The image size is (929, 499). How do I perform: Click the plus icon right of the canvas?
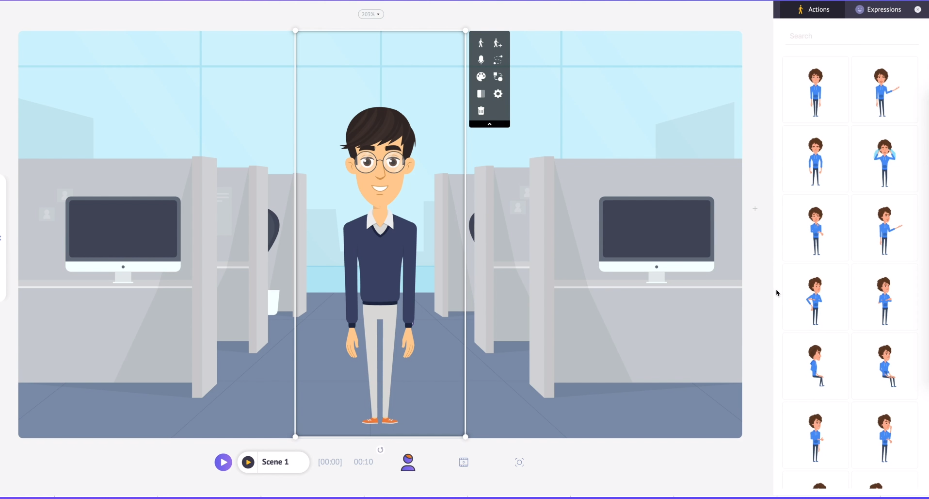(755, 209)
